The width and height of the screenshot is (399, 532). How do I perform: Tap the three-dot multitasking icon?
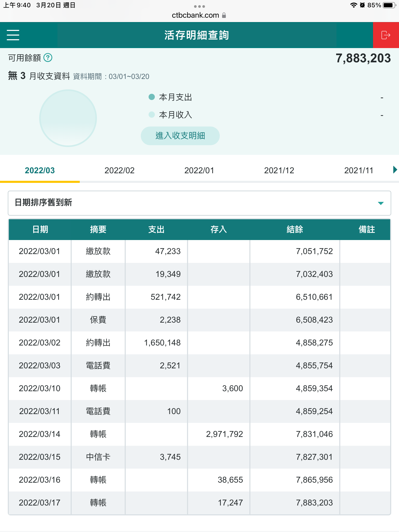coord(199,6)
